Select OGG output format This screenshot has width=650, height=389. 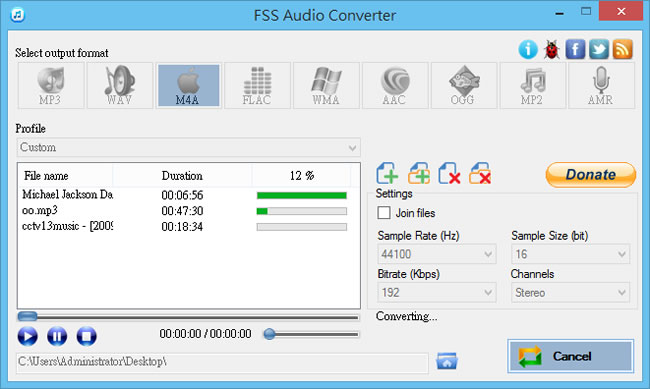pyautogui.click(x=464, y=85)
